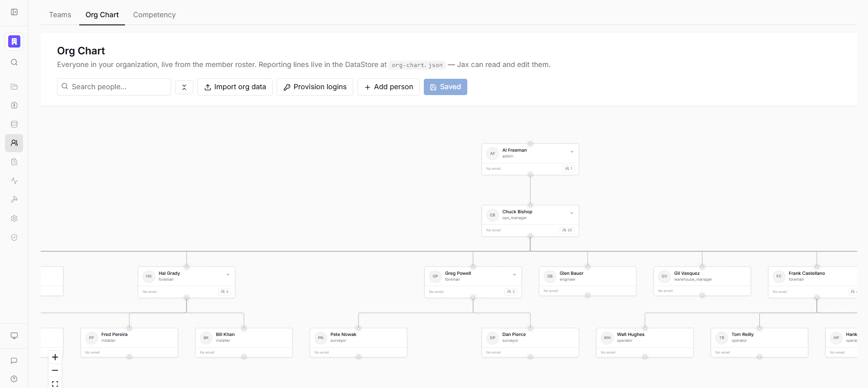
Task: Switch to the Competency tab
Action: [x=154, y=14]
